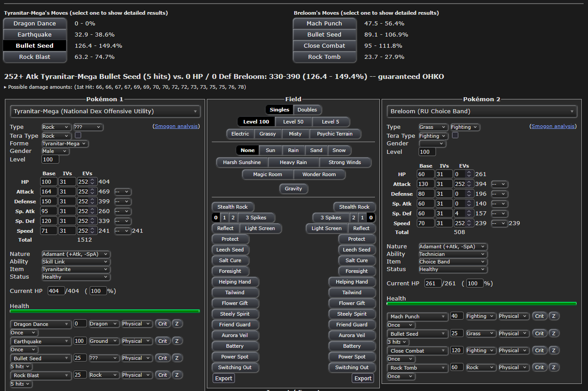Switch the field format to Doubles
The width and height of the screenshot is (588, 391).
307,110
